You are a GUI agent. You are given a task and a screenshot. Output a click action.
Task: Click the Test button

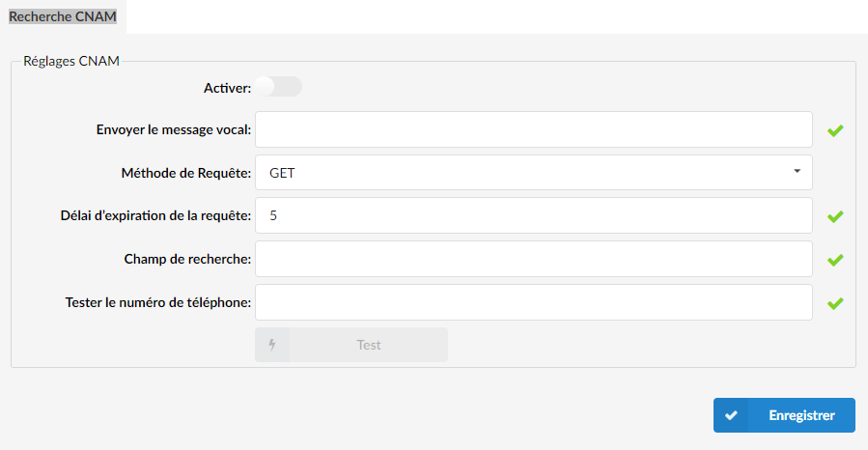[351, 345]
